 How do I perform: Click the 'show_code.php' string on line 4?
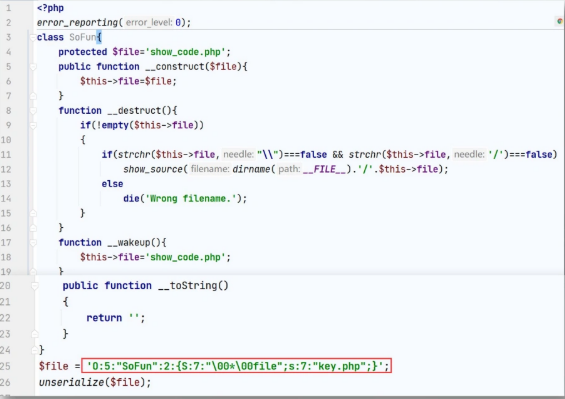[x=185, y=52]
